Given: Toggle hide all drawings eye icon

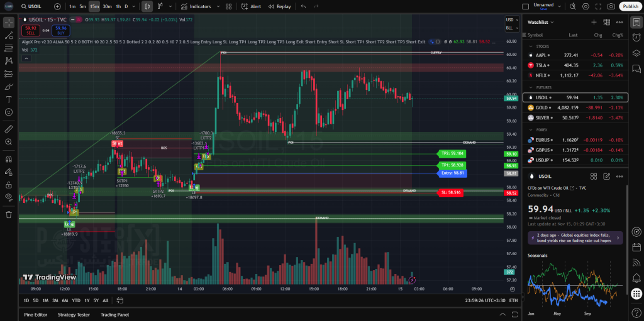Looking at the screenshot, I should 9,197.
